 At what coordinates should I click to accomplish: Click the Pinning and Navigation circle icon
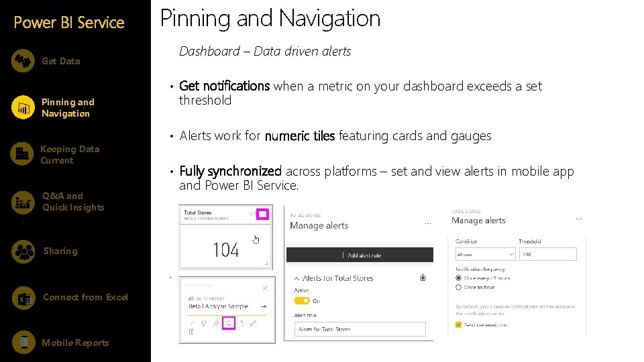pos(23,107)
